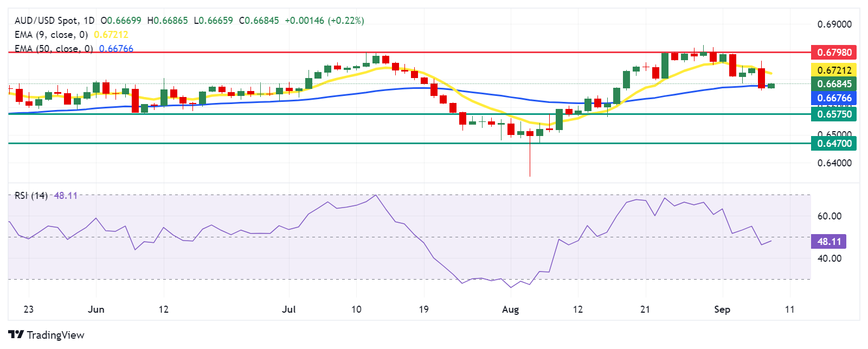Click the EMA 50 indicator legend
868x349 pixels.
click(x=54, y=49)
